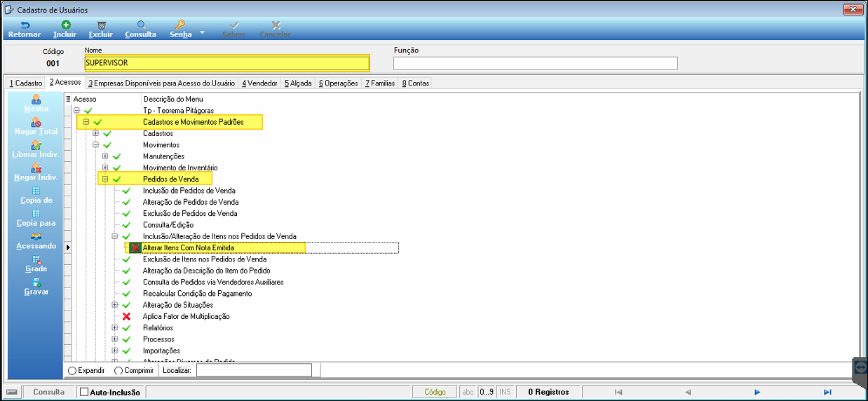Screen dimensions: 868x401
Task: Expand the Alteração de Situações node
Action: pyautogui.click(x=115, y=305)
